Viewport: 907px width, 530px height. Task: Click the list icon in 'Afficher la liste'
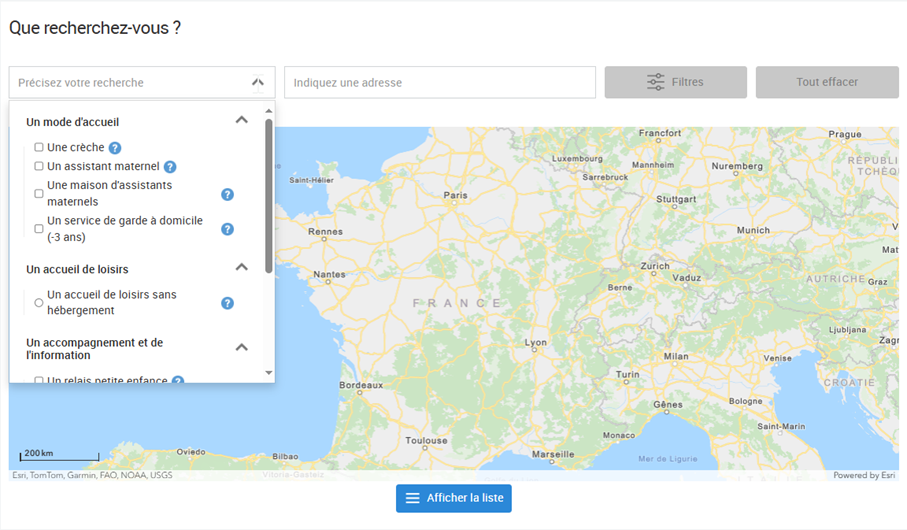pyautogui.click(x=412, y=498)
